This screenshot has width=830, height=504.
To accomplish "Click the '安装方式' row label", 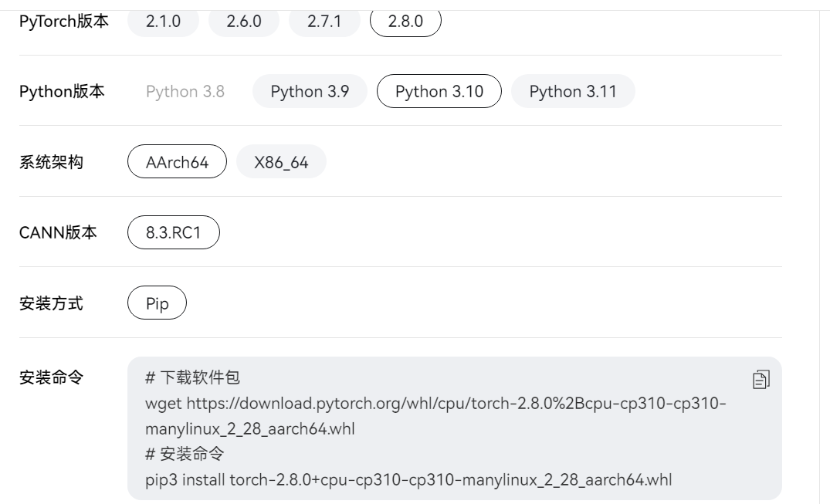I will [52, 303].
